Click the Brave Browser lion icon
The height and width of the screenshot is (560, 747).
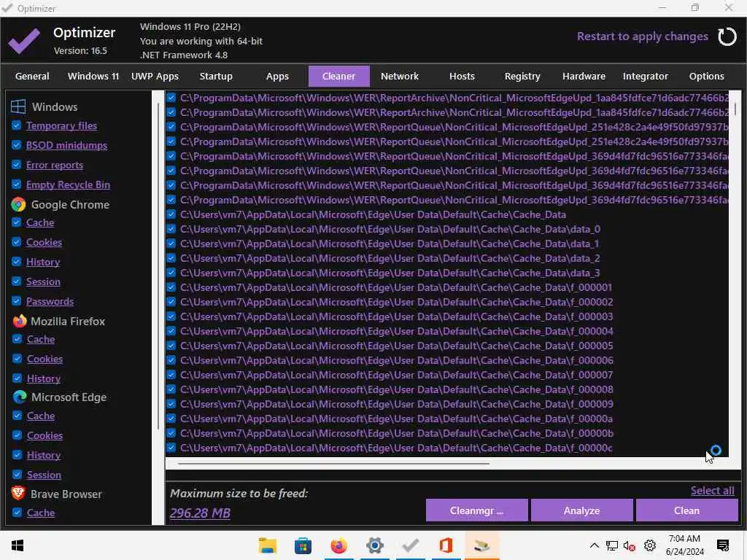tap(18, 494)
